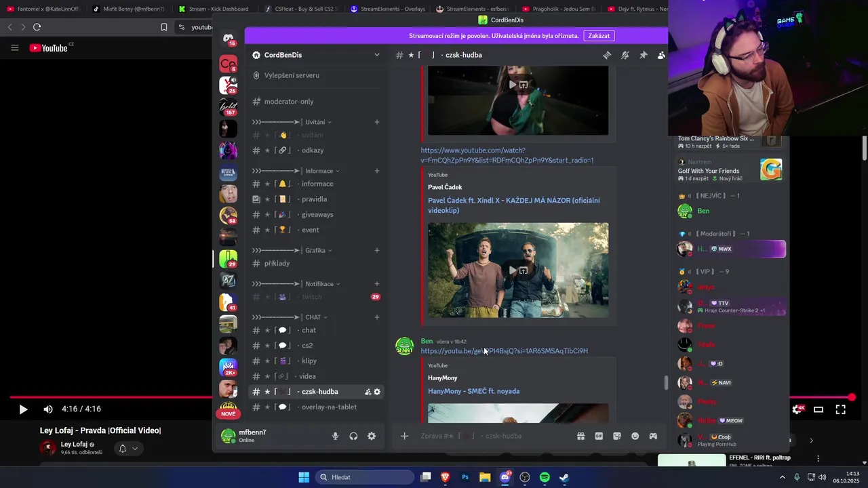Open Pavel Čadek KAŽDEJ MÁ NÁZOR video link

(x=513, y=205)
